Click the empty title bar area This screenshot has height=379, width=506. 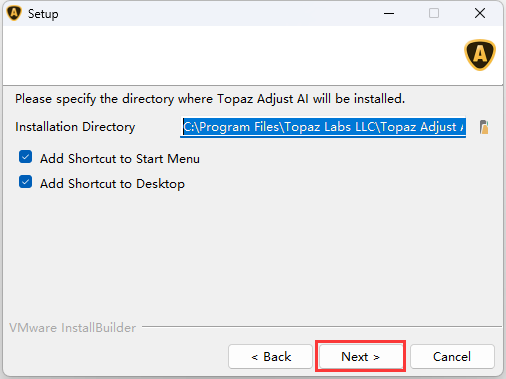tap(217, 13)
